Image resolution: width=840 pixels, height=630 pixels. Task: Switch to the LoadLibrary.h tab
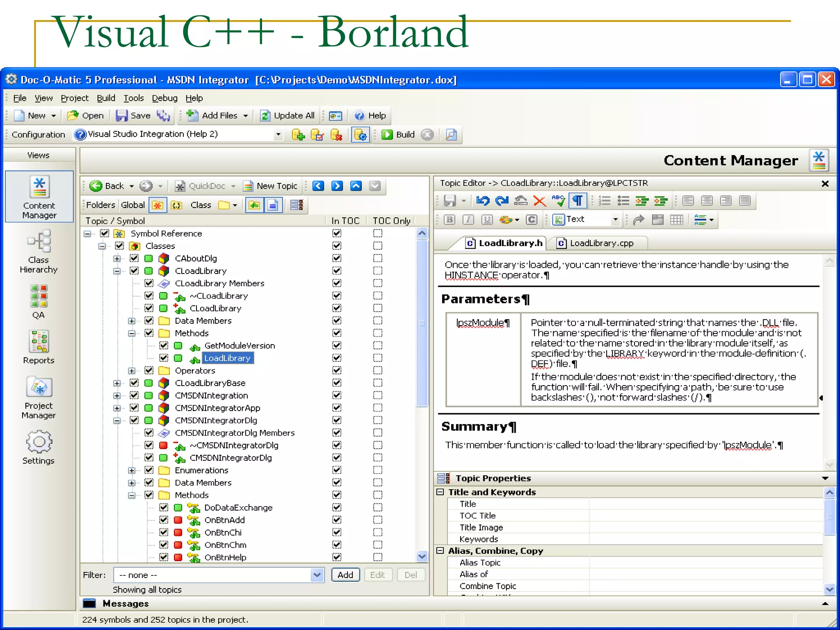pyautogui.click(x=504, y=243)
